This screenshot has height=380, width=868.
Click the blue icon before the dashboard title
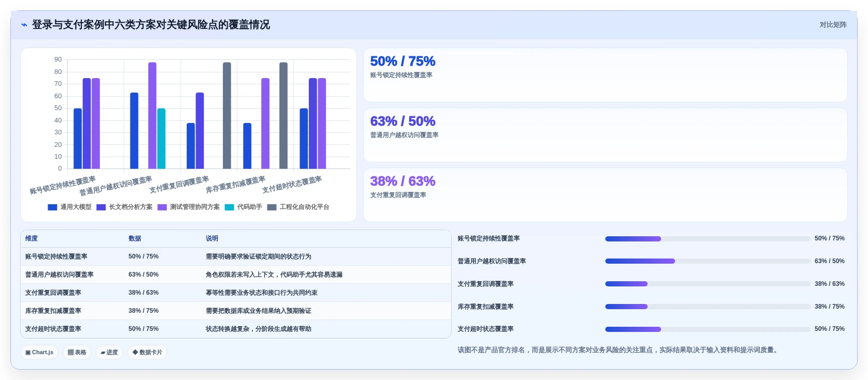[24, 25]
